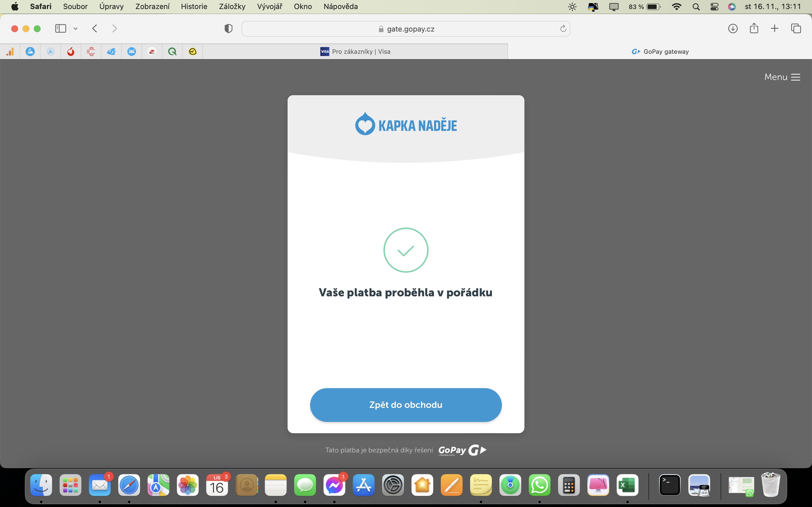Click the privacy shield icon
The image size is (812, 507).
click(x=228, y=29)
